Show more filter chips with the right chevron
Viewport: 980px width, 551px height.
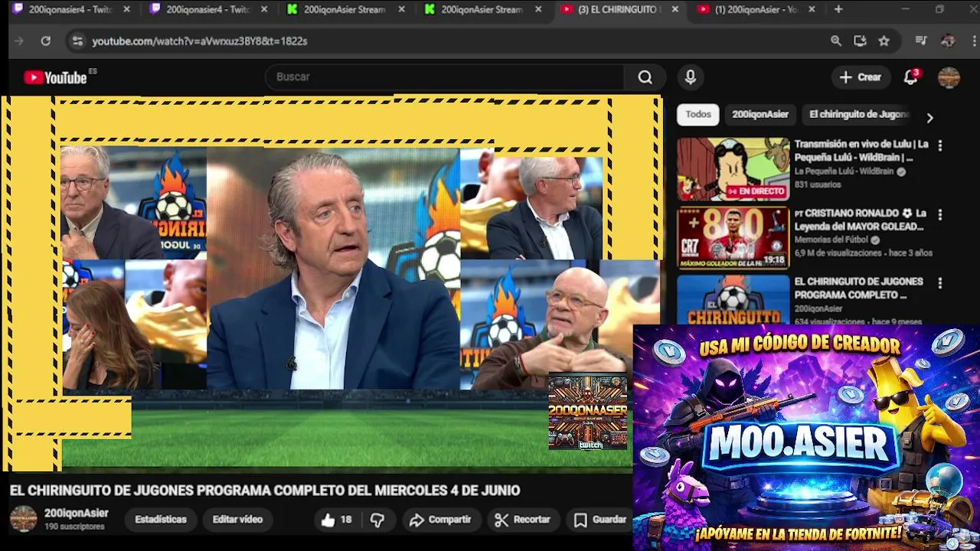click(x=929, y=118)
